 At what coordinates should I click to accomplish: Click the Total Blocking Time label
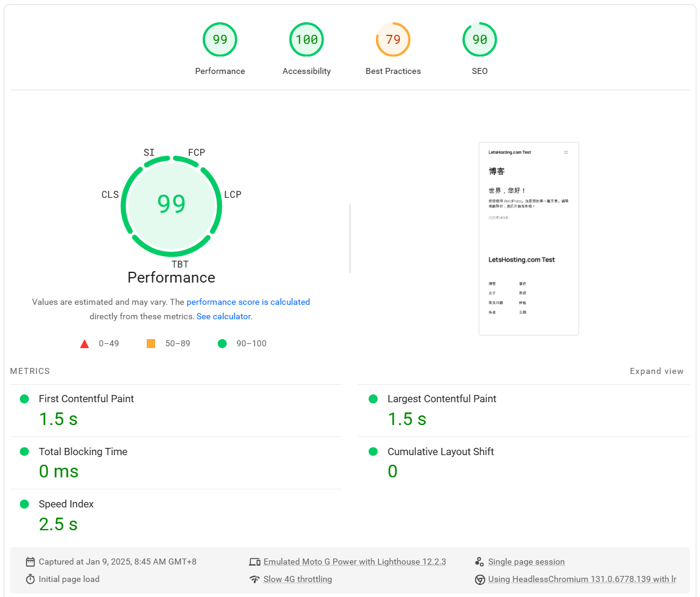(x=83, y=452)
